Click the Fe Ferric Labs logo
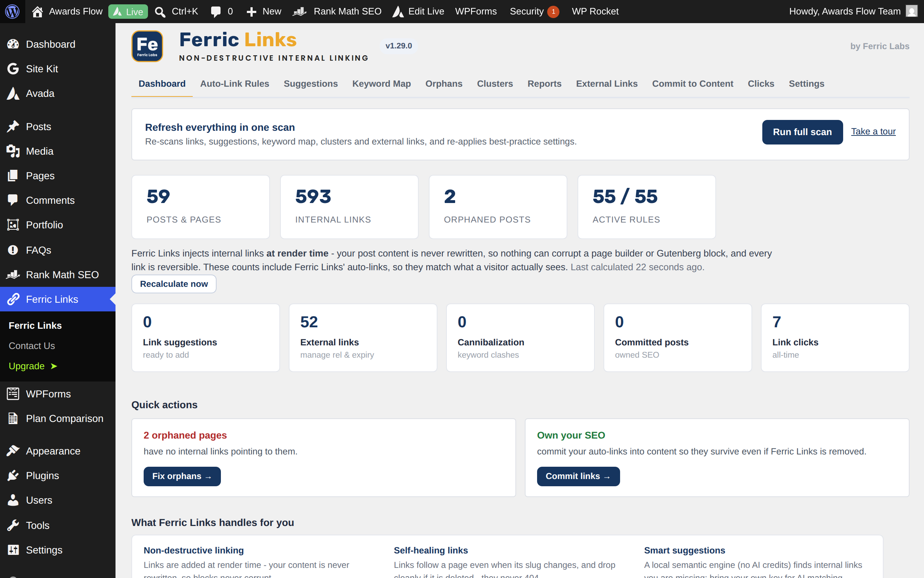This screenshot has width=924, height=578. 147,46
